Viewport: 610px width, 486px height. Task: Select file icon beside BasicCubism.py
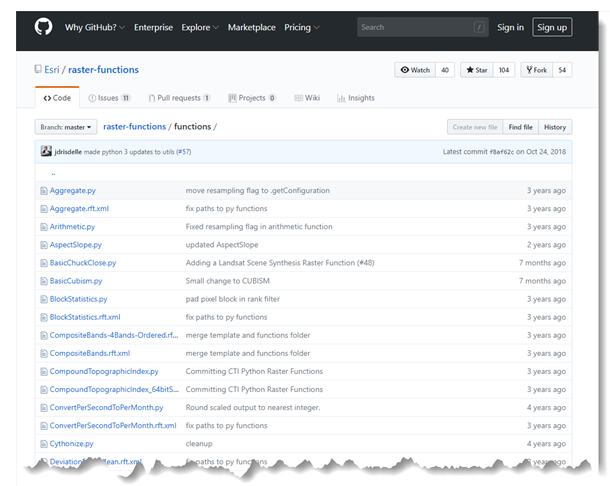(44, 281)
